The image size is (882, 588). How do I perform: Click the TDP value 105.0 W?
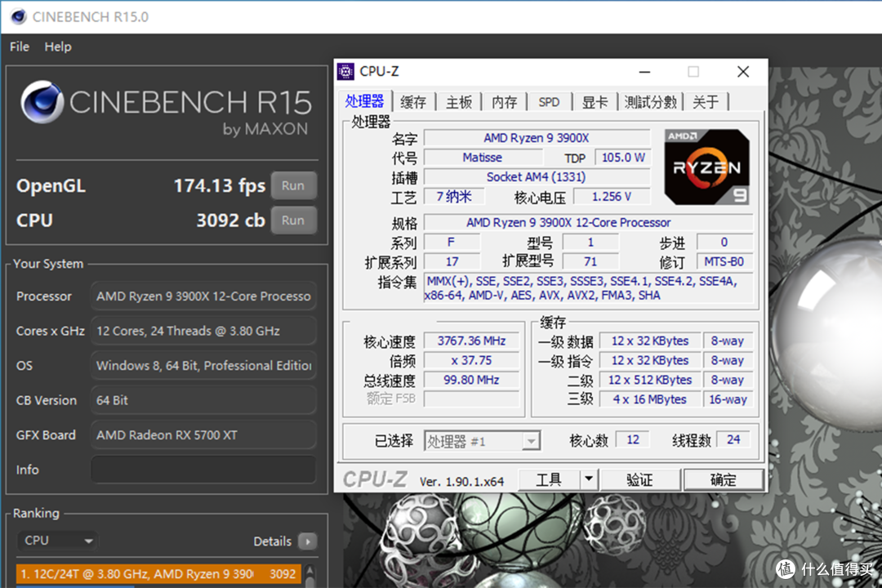622,158
